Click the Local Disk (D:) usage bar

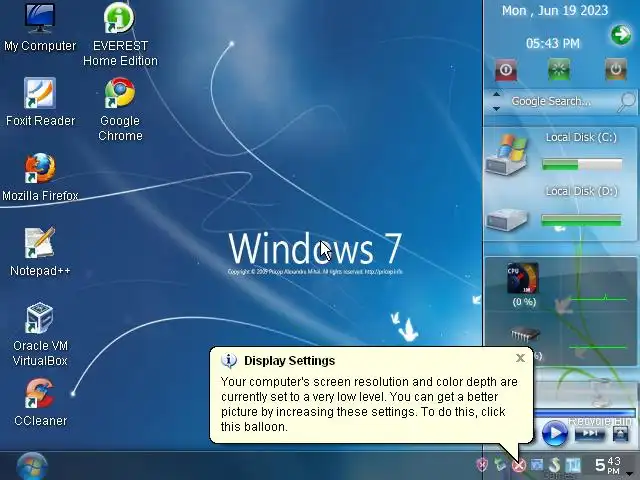coord(581,220)
